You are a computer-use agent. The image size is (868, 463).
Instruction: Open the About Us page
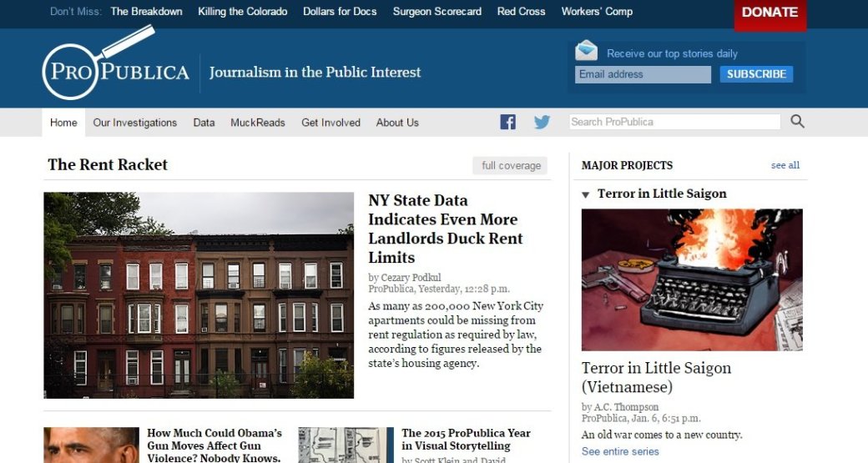(x=397, y=123)
